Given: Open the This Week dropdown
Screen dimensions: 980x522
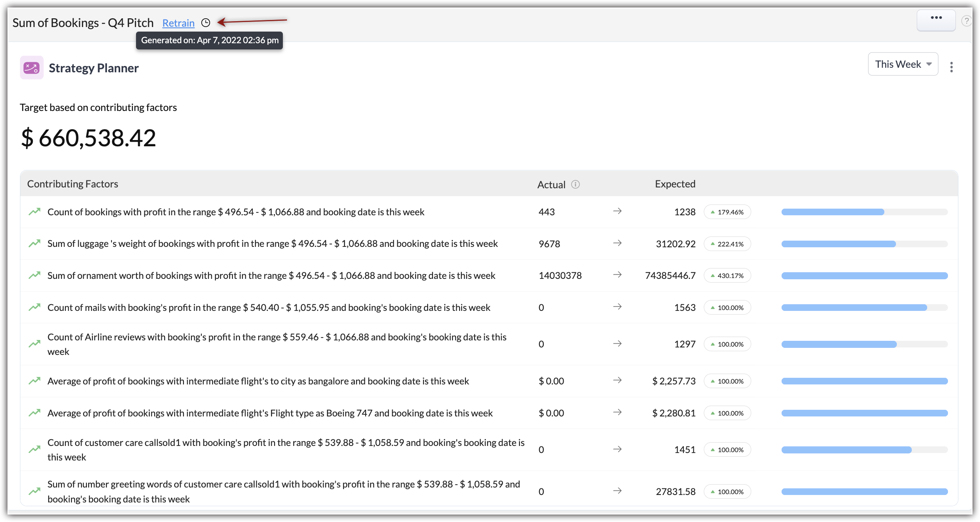Looking at the screenshot, I should pyautogui.click(x=903, y=64).
